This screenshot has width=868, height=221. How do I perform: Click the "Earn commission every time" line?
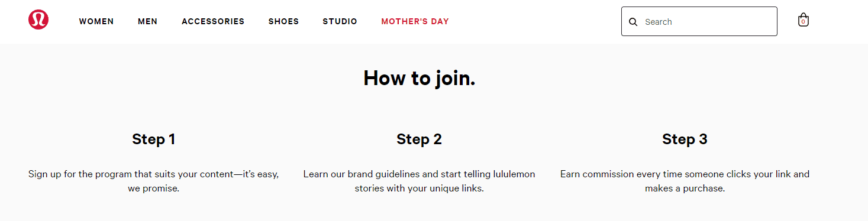pos(685,174)
